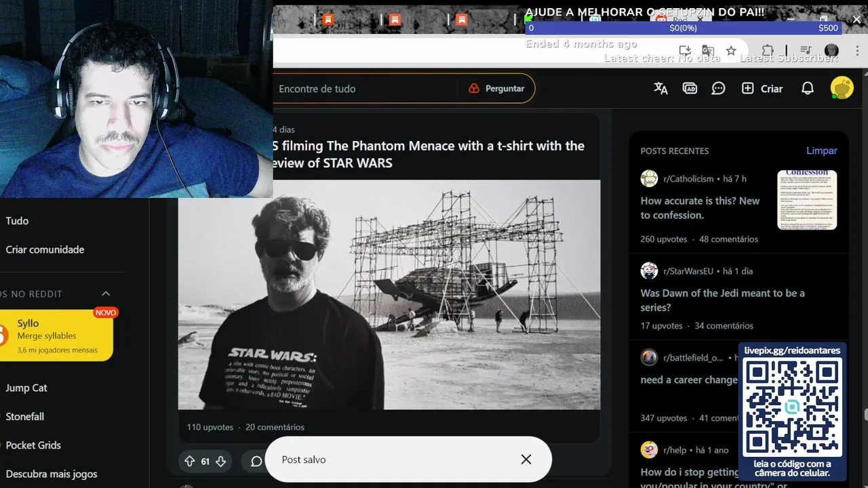Click the Reddit advertise AD icon
Screen dimensions: 868x488
pyautogui.click(x=690, y=88)
